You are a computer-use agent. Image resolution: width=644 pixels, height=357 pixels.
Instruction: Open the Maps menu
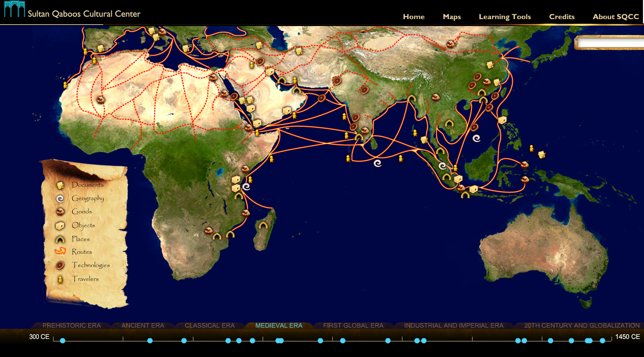[451, 16]
